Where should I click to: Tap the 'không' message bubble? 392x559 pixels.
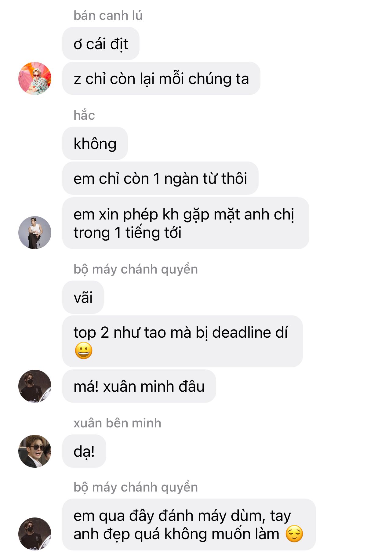[95, 143]
